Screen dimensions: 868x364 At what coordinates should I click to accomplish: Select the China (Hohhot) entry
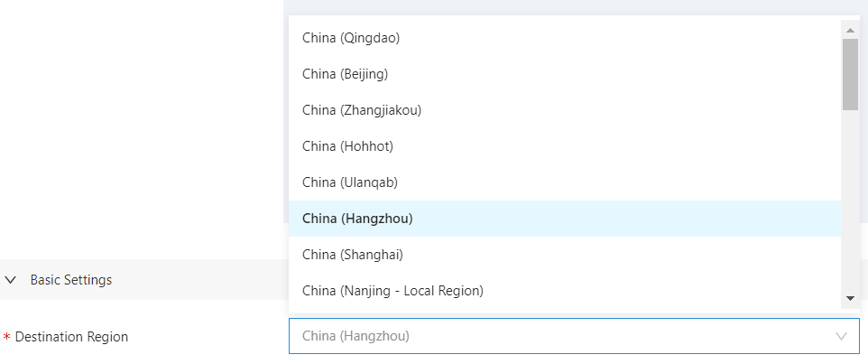tap(347, 146)
